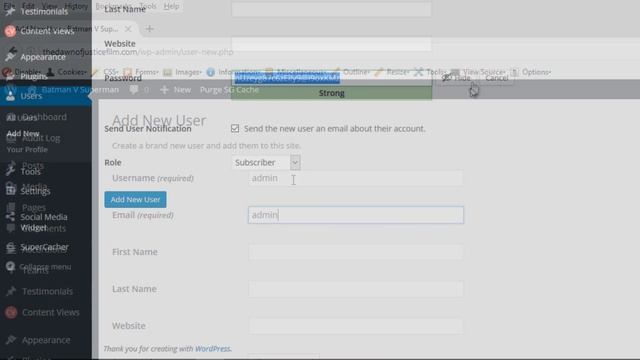
Task: Open Your Profile submenu item
Action: click(27, 149)
